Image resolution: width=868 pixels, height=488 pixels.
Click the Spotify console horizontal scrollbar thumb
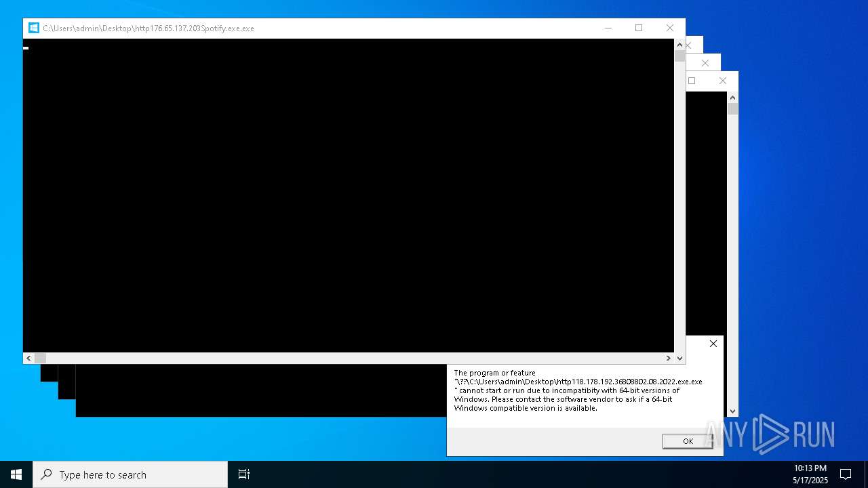(x=40, y=358)
